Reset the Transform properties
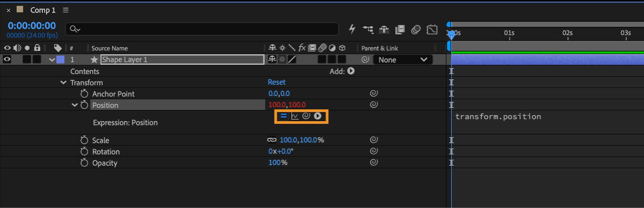This screenshot has width=644, height=208. tap(277, 83)
